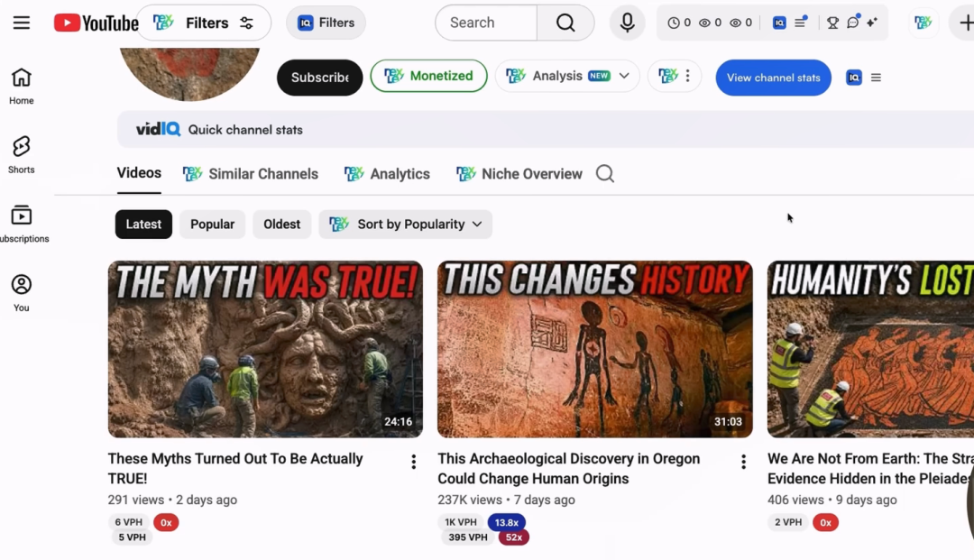Click the Monetized badge button
Viewport: 974px width, 560px height.
click(x=428, y=76)
